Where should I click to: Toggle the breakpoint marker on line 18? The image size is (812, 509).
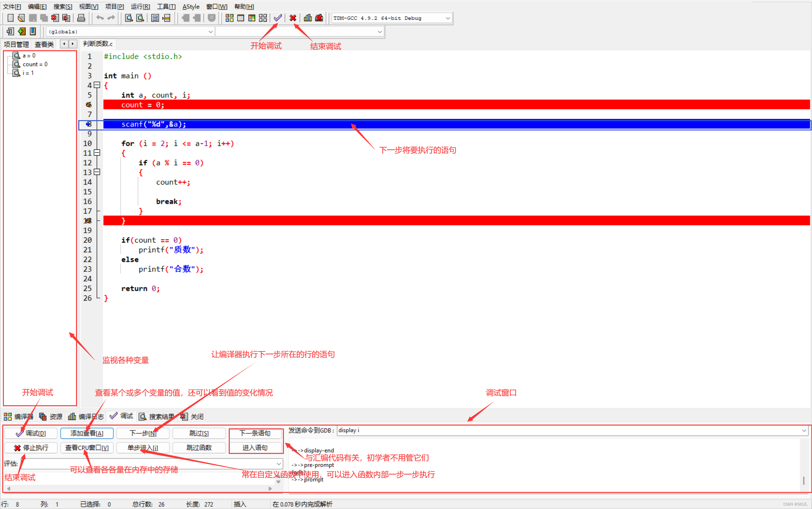[88, 220]
